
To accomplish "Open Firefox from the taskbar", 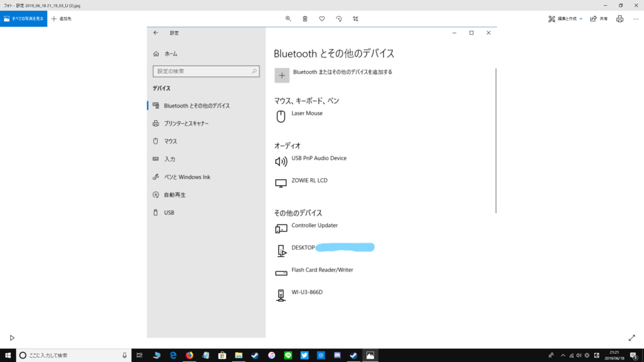I will [x=190, y=356].
